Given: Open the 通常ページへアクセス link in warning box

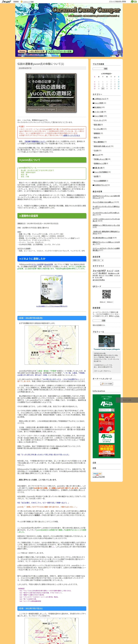Looking at the screenshot, I should click(x=71, y=135).
